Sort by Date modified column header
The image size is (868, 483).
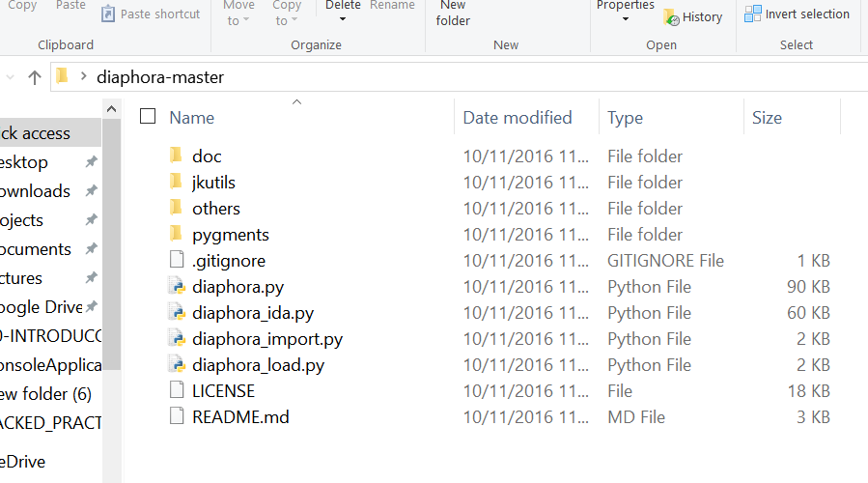(x=518, y=118)
